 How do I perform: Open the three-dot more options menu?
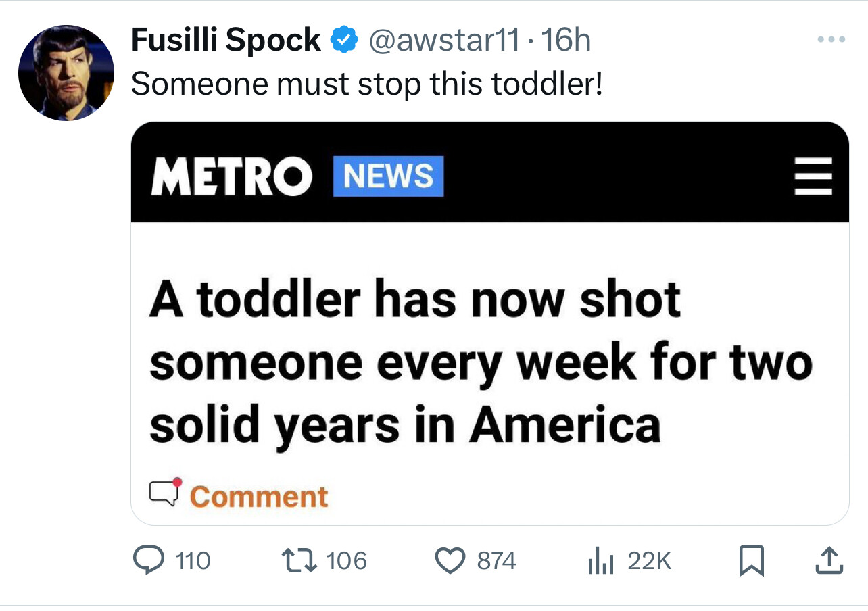click(831, 40)
